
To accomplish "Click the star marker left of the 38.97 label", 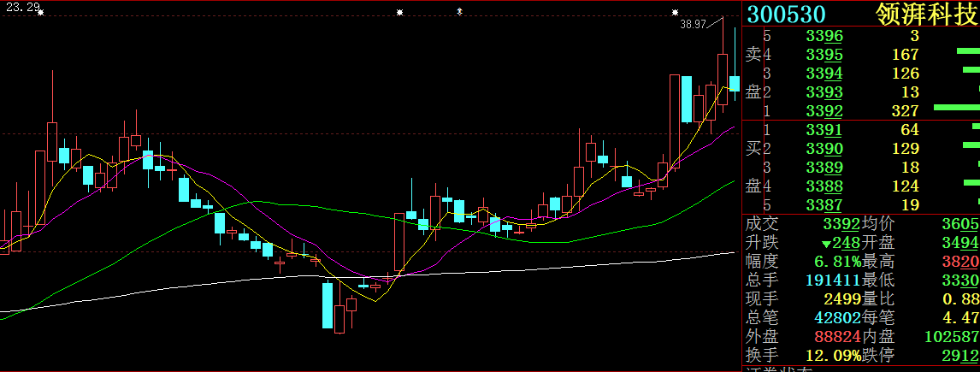I will pos(675,12).
